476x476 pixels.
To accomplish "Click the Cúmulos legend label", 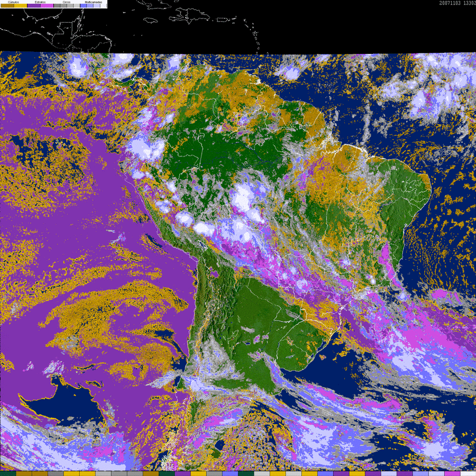I will pyautogui.click(x=13, y=2).
